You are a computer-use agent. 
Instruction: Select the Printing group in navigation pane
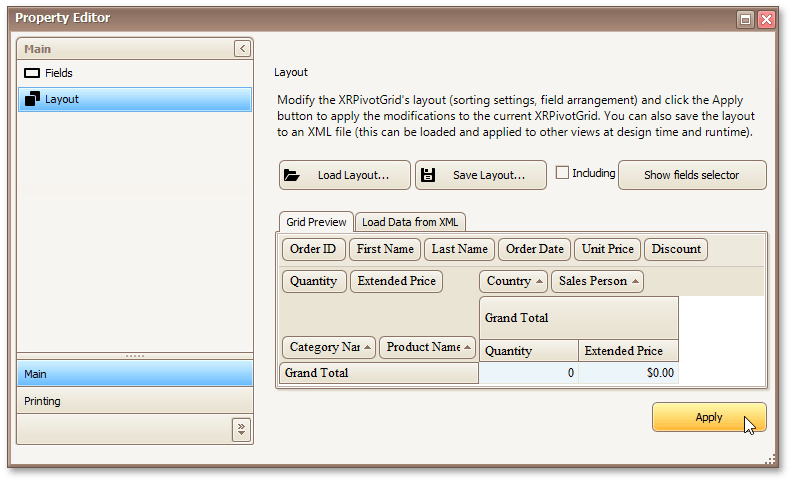[x=135, y=401]
